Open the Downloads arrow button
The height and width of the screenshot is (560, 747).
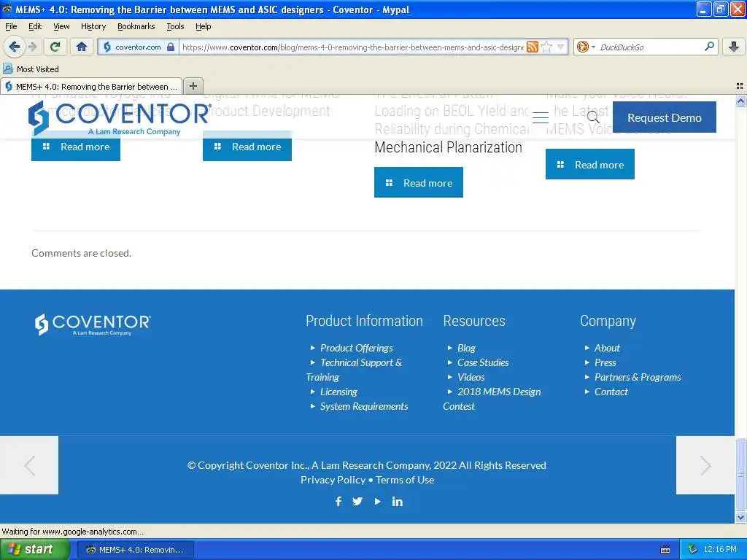coord(734,47)
